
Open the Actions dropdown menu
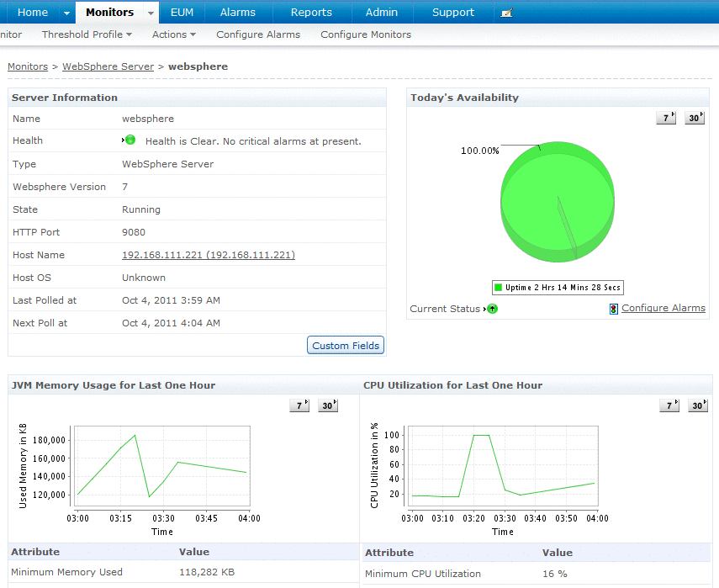point(173,34)
